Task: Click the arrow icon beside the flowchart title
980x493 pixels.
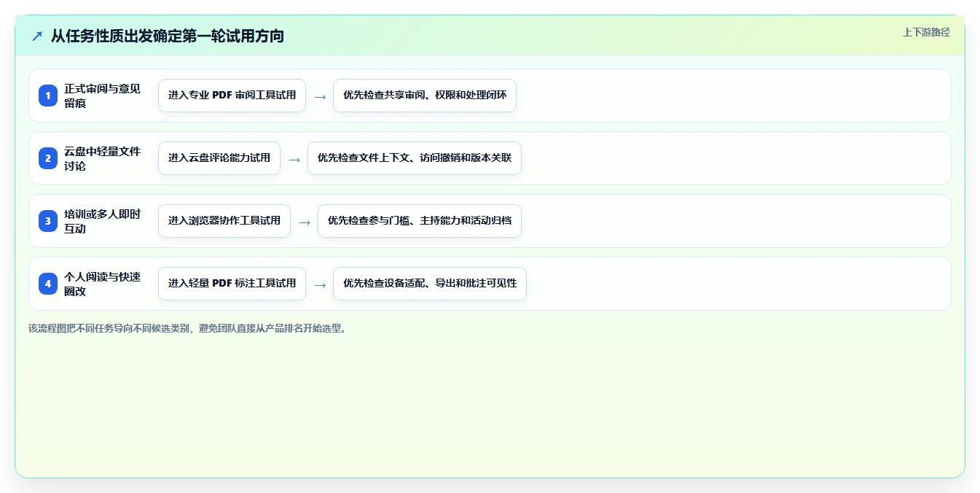Action: coord(37,36)
